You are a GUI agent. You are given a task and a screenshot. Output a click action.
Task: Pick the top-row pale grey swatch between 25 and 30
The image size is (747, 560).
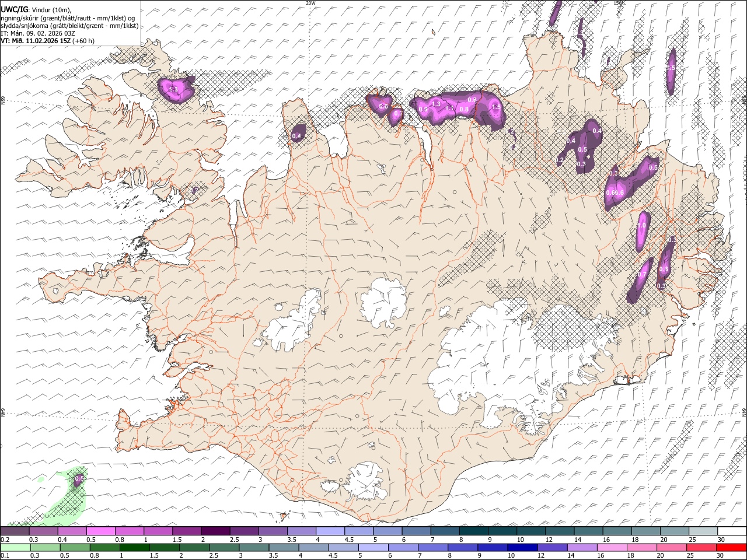[x=704, y=531]
